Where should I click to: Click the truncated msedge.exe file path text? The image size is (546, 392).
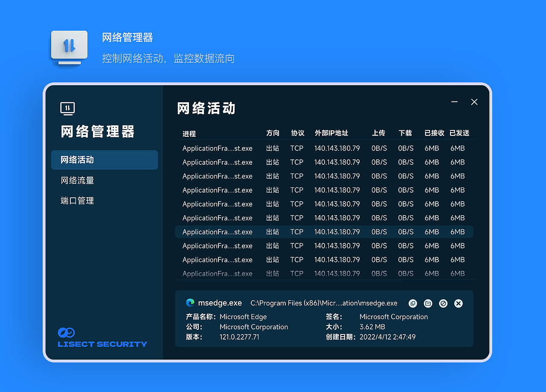[x=323, y=303]
